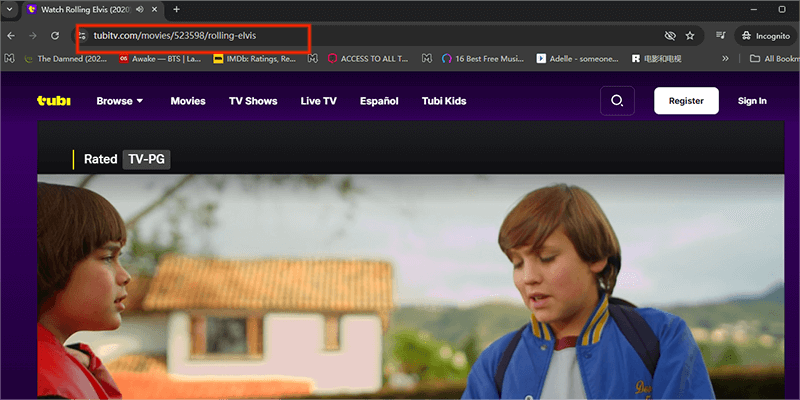Image resolution: width=800 pixels, height=400 pixels.
Task: Click the browser forward arrow
Action: point(33,36)
